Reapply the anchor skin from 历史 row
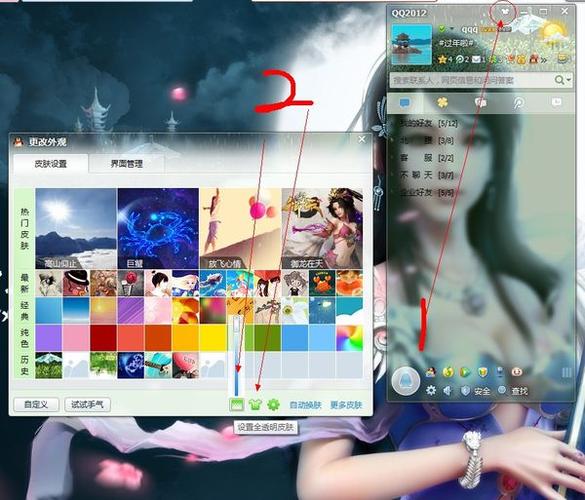 point(131,365)
